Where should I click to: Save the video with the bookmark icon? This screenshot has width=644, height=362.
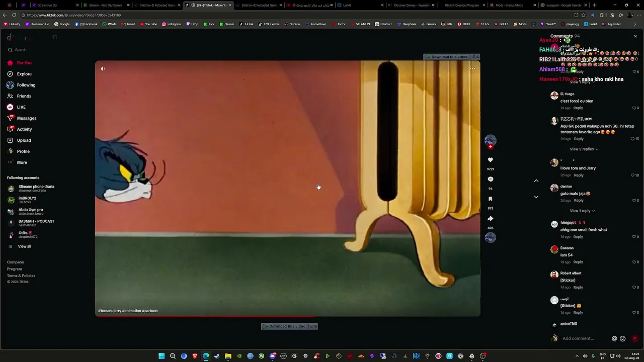(x=491, y=199)
